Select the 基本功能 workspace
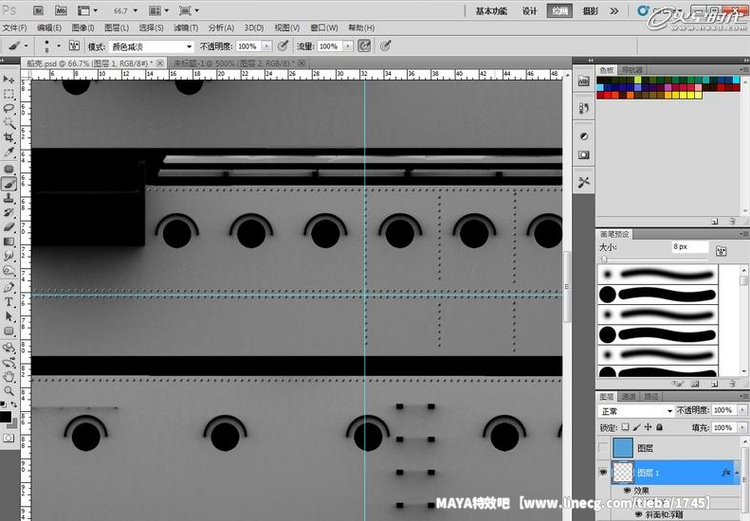This screenshot has width=750, height=521. 491,11
